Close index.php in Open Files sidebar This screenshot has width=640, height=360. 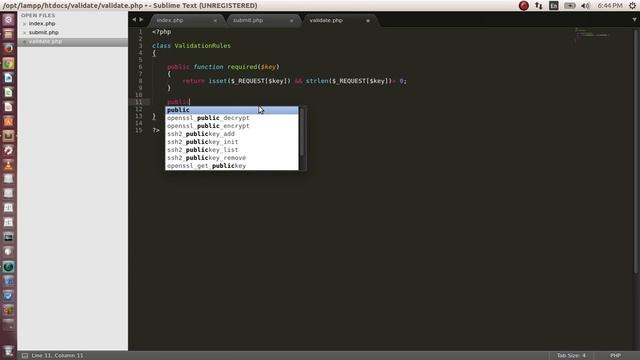(x=24, y=24)
